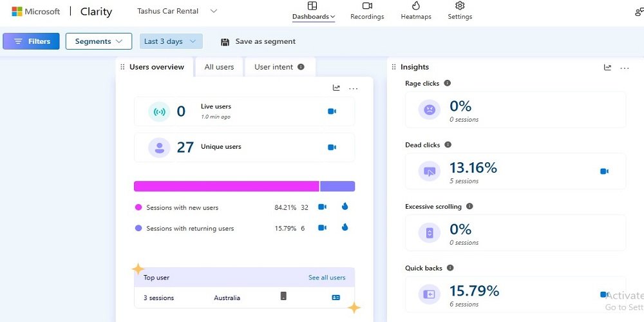Go to Heatmaps in the top navigation
The width and height of the screenshot is (644, 322).
[x=417, y=10]
